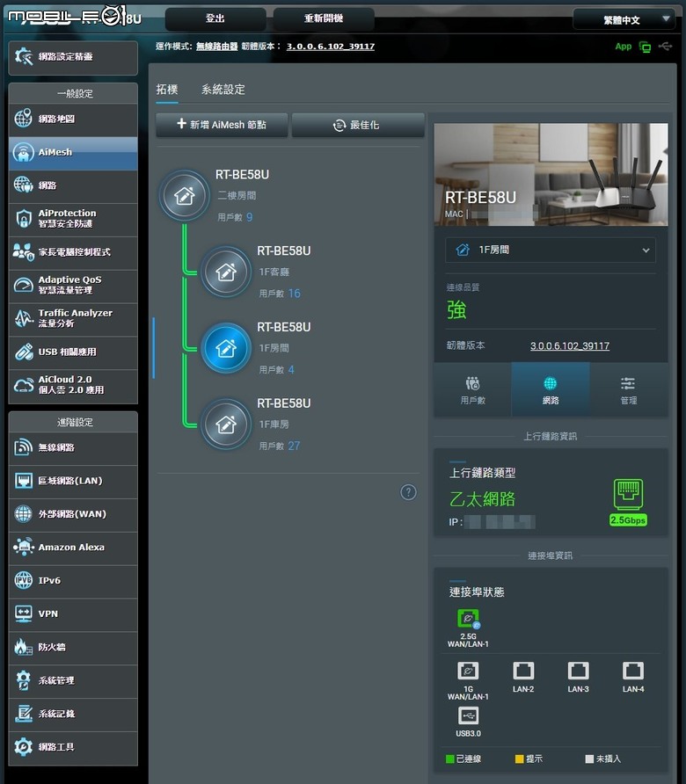Open AiProtection shield menu item
The image size is (686, 784).
pos(73,219)
